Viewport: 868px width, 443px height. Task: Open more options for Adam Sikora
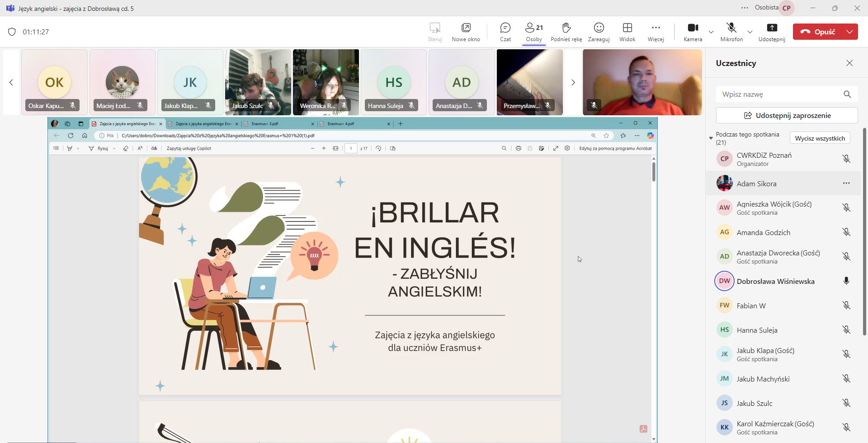846,184
